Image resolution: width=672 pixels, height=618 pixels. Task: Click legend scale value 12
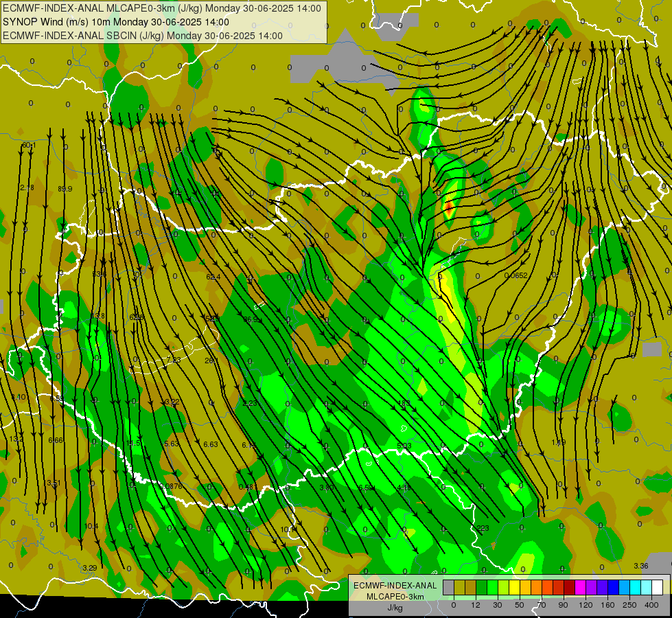pyautogui.click(x=476, y=605)
